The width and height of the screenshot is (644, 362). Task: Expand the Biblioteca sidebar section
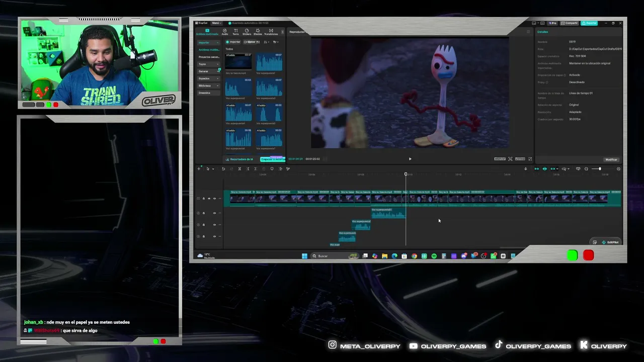tap(208, 85)
